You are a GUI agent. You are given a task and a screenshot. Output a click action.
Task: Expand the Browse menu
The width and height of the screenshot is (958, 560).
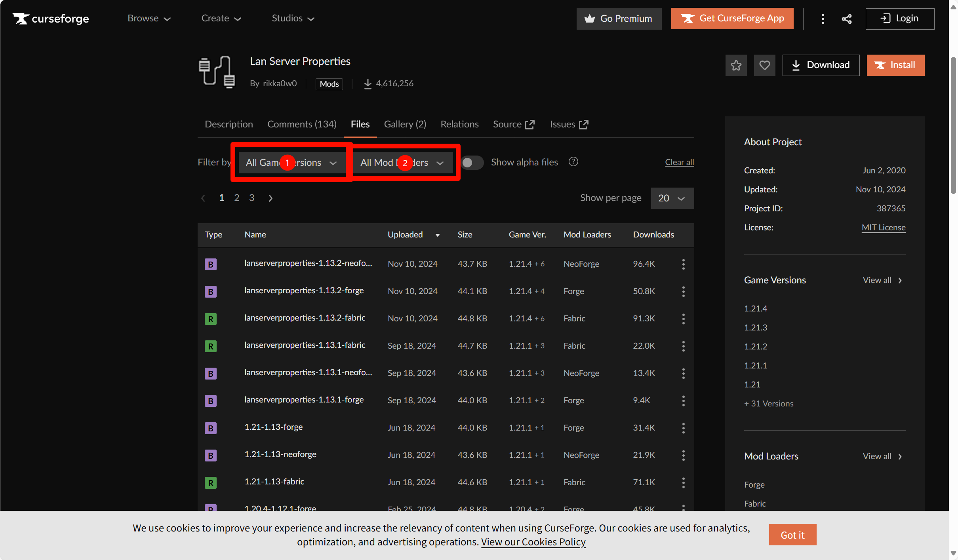pyautogui.click(x=149, y=19)
